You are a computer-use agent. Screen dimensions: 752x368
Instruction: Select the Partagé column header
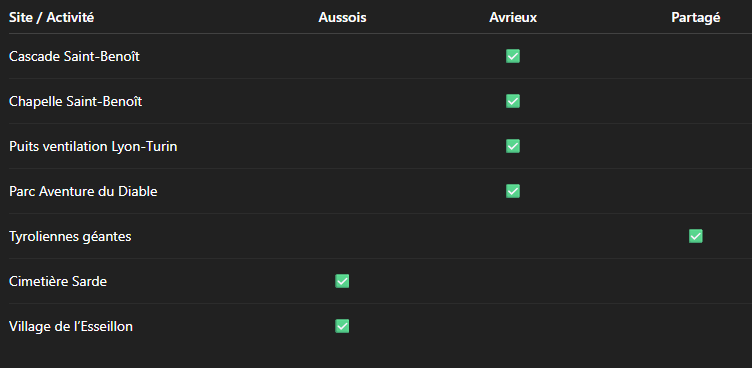(695, 18)
